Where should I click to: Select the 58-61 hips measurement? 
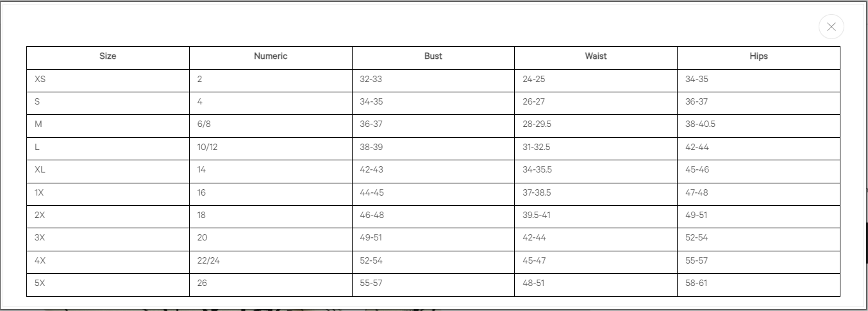[x=696, y=283]
